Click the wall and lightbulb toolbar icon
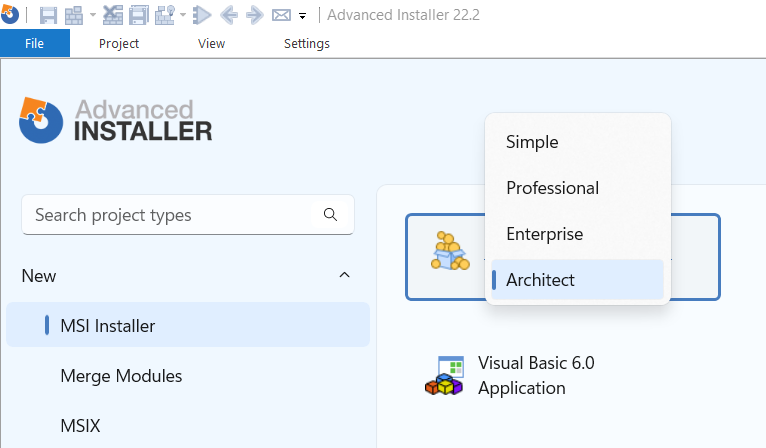Screen dimensions: 766x448 (x=165, y=15)
